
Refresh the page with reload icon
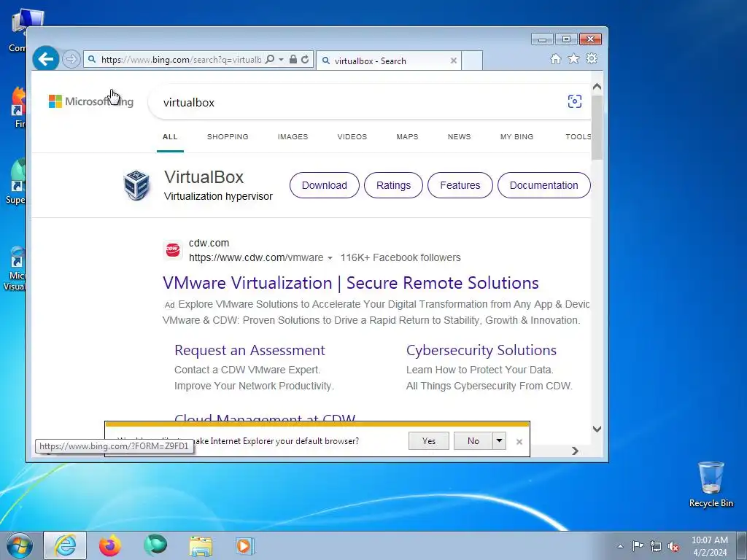click(x=305, y=60)
